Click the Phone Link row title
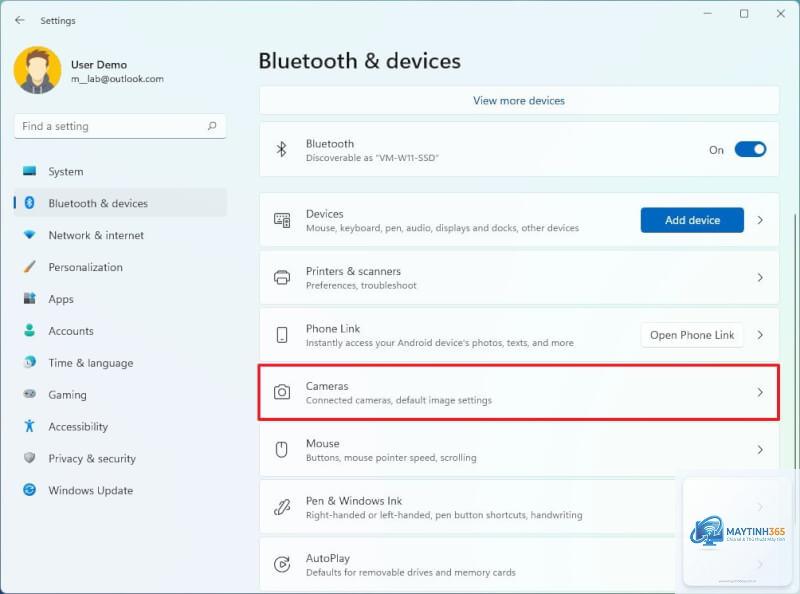Screen dimensions: 800x594 (x=333, y=328)
